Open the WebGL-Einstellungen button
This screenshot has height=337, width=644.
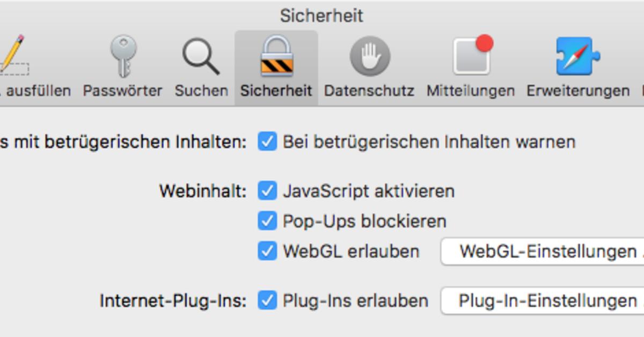[x=543, y=252]
